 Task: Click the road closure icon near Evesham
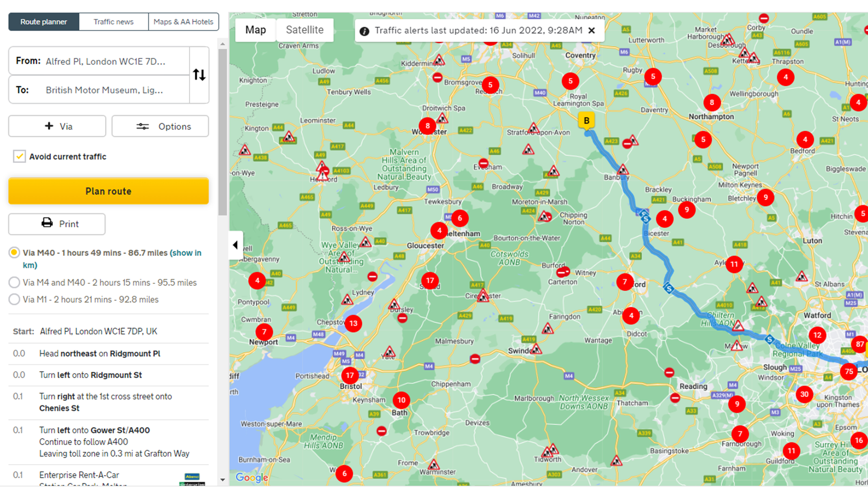point(484,163)
